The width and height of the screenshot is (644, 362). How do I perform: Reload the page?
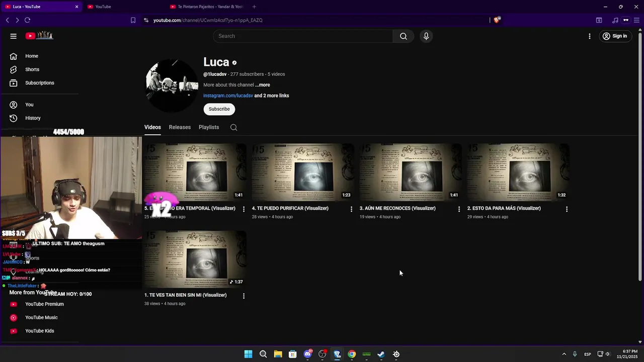pos(27,20)
